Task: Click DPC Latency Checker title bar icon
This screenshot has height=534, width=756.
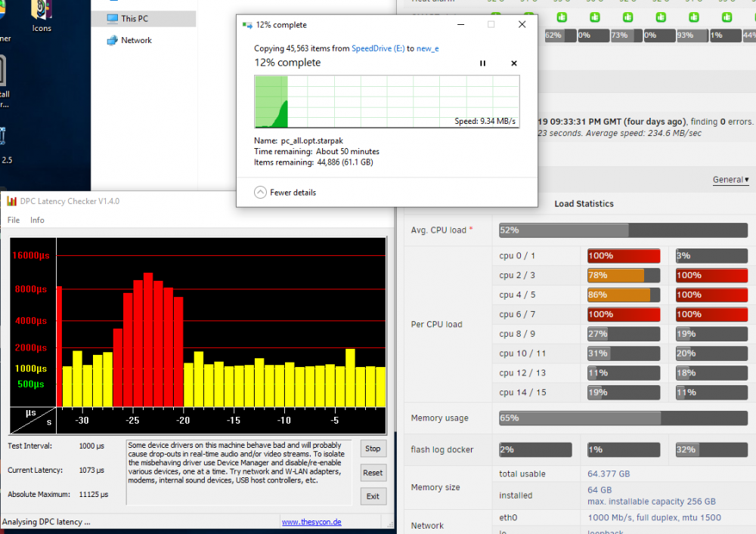Action: coord(11,201)
